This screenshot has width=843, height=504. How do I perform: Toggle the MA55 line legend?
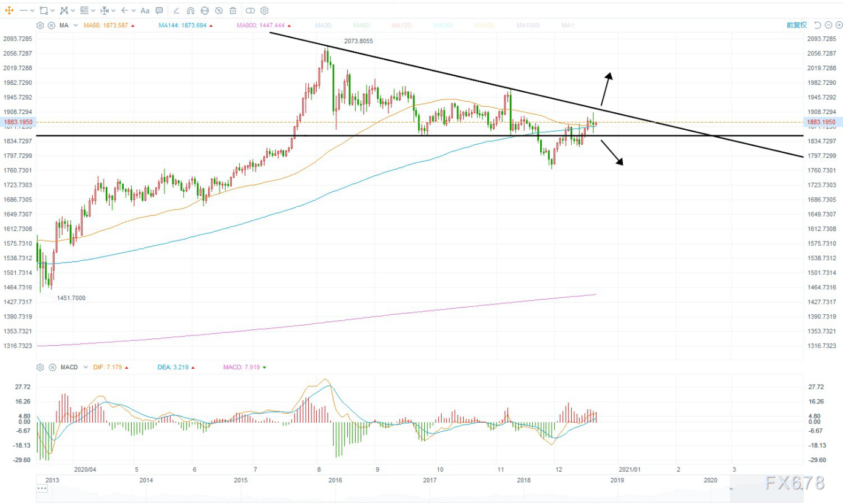click(x=106, y=25)
